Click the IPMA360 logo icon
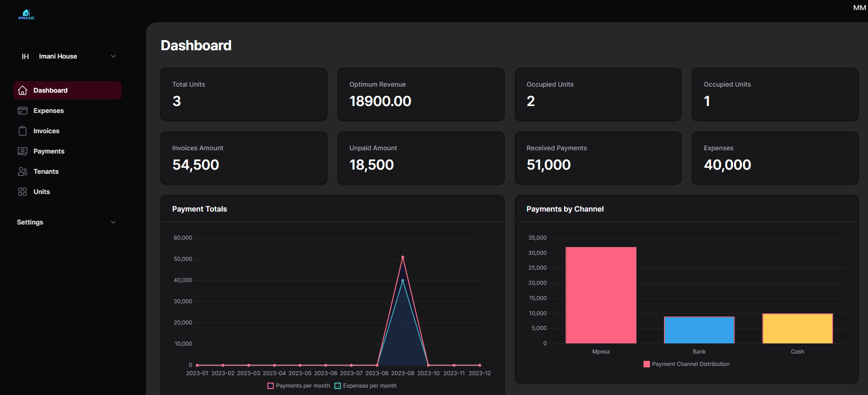This screenshot has height=395, width=868. 26,14
